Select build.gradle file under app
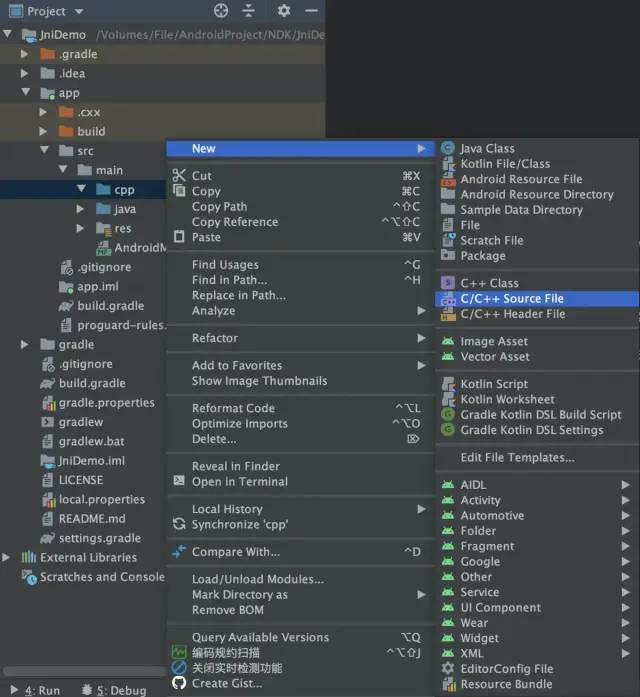Screen dimensions: 640x697 pyautogui.click(x=110, y=306)
